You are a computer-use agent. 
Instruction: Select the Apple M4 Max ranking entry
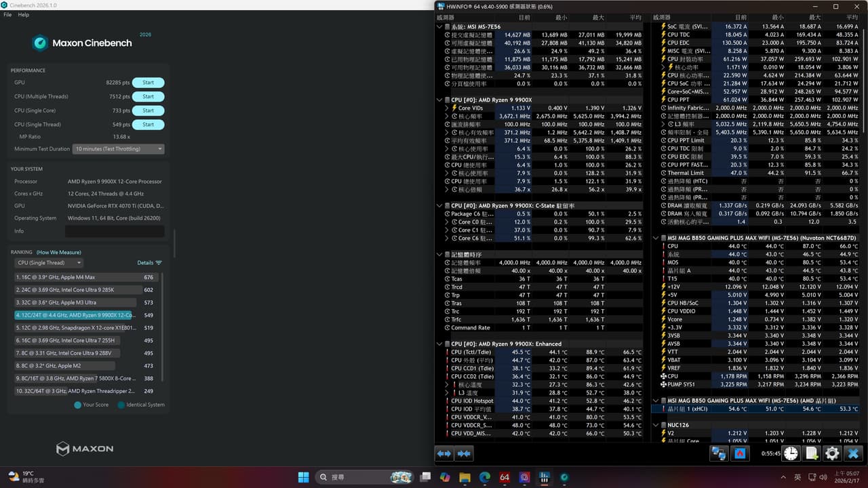point(86,277)
